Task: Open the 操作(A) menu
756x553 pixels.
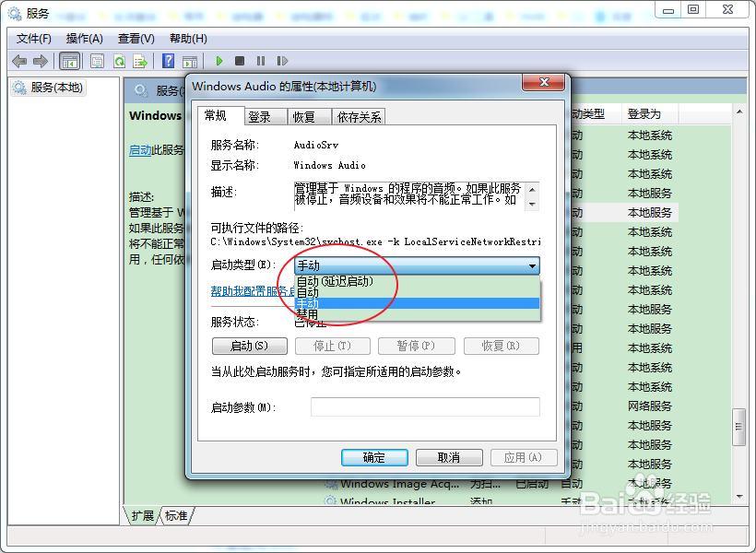Action: pos(85,39)
